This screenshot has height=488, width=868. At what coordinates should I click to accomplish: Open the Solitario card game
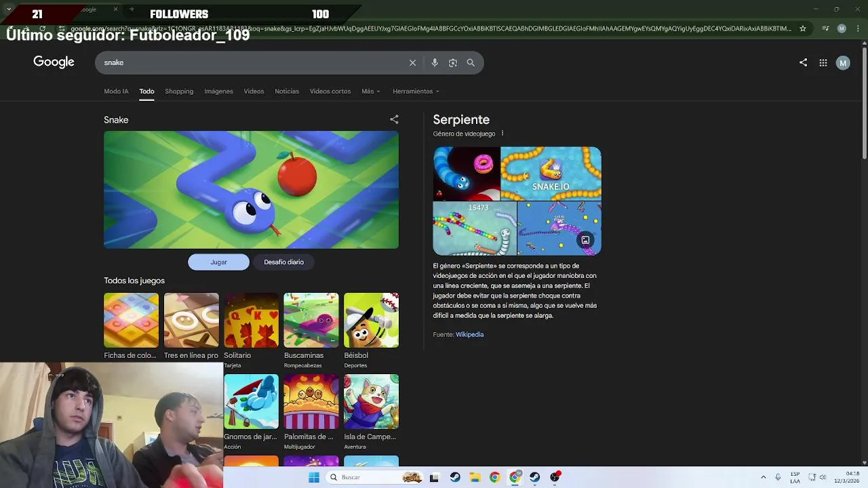[251, 331]
